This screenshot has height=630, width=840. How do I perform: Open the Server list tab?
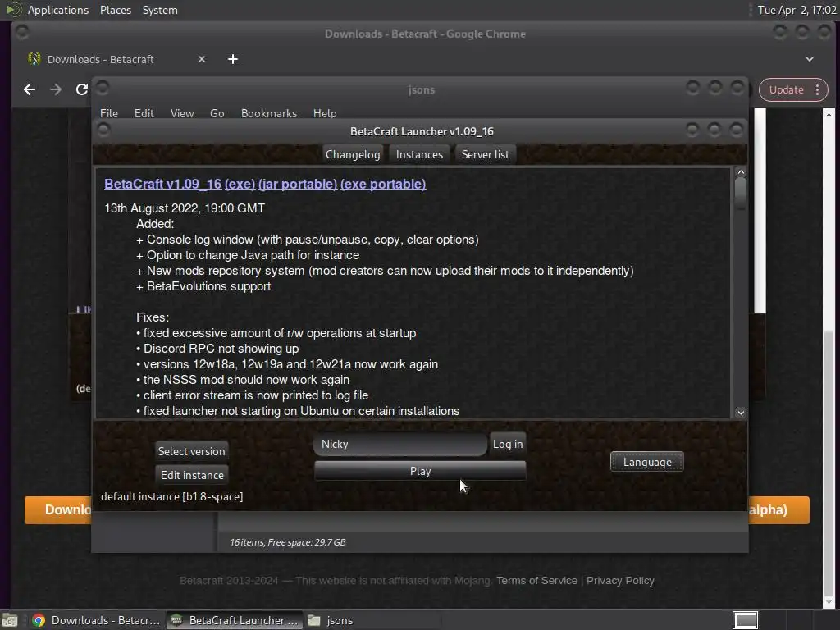(x=486, y=154)
